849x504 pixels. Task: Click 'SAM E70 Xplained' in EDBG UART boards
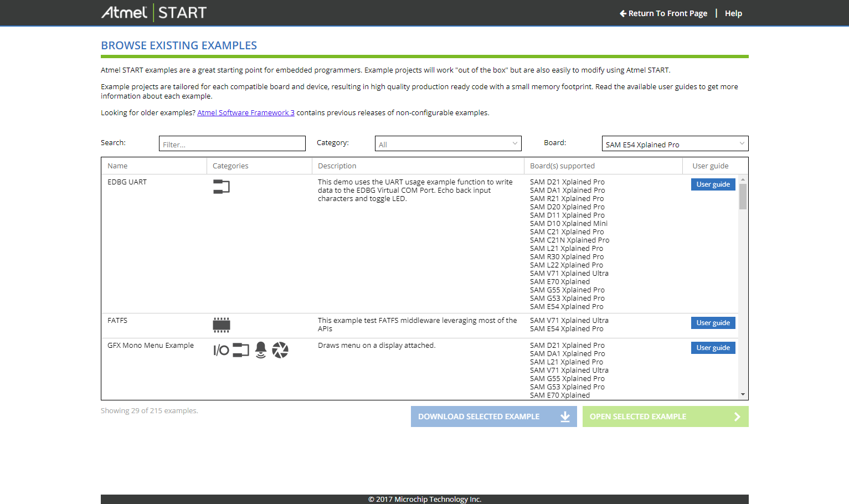pyautogui.click(x=560, y=281)
